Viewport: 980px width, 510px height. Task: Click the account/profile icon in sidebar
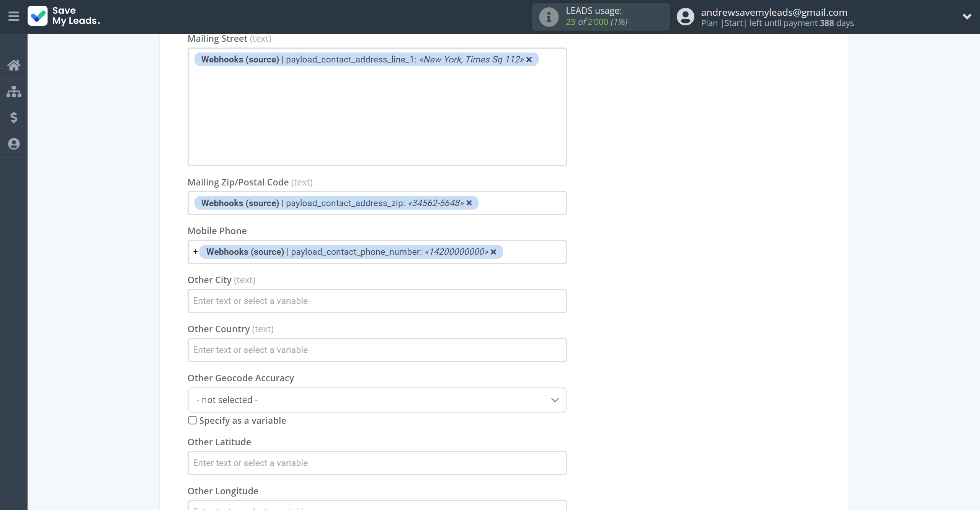tap(14, 144)
